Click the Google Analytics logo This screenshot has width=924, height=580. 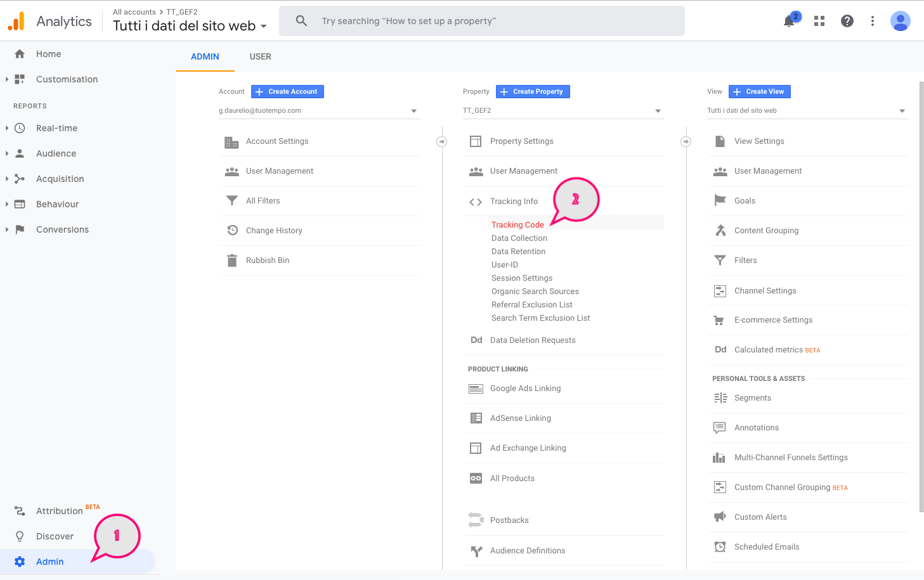click(16, 21)
